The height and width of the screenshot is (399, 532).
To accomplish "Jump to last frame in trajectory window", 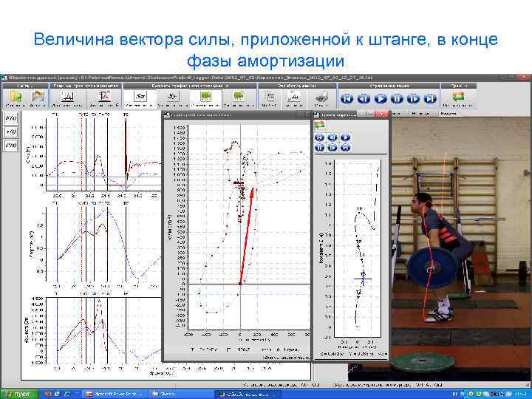I will (x=345, y=148).
